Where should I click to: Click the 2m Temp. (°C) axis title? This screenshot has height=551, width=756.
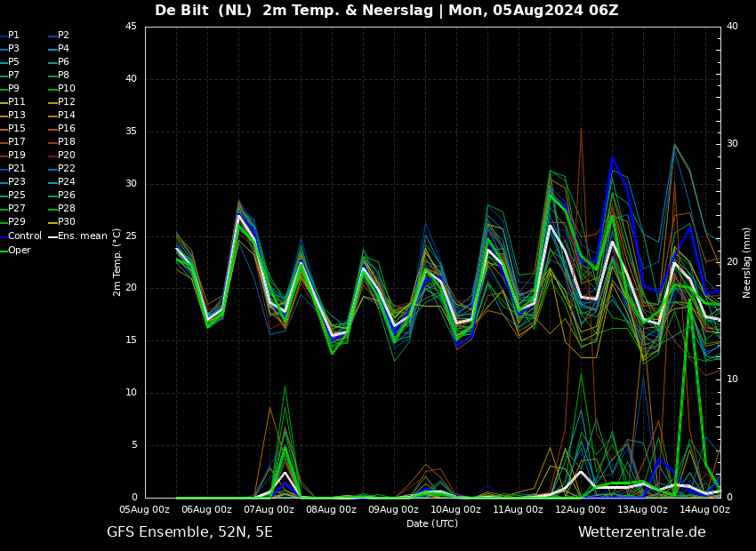[x=117, y=261]
